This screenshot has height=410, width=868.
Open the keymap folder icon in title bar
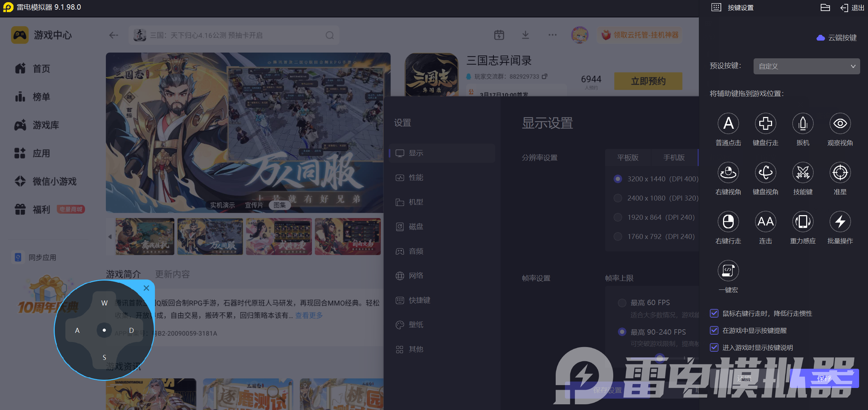click(x=825, y=8)
